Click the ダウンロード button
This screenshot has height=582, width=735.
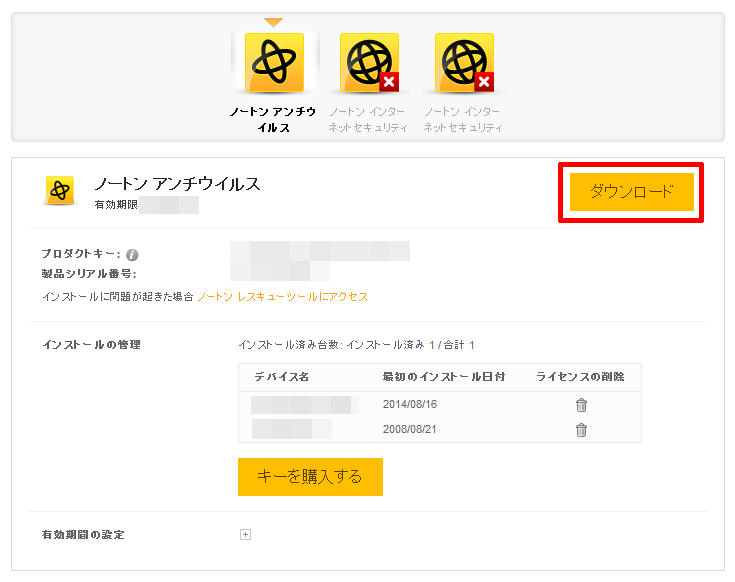[x=631, y=192]
